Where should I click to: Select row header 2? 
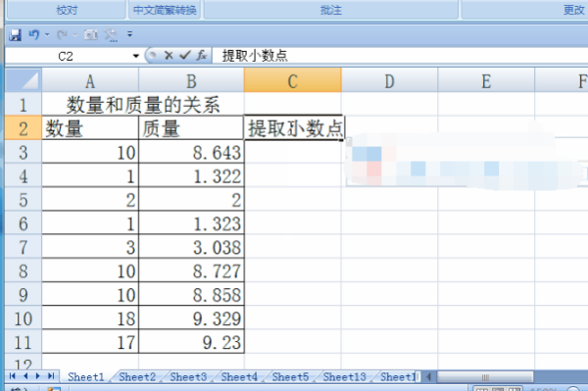click(x=24, y=128)
